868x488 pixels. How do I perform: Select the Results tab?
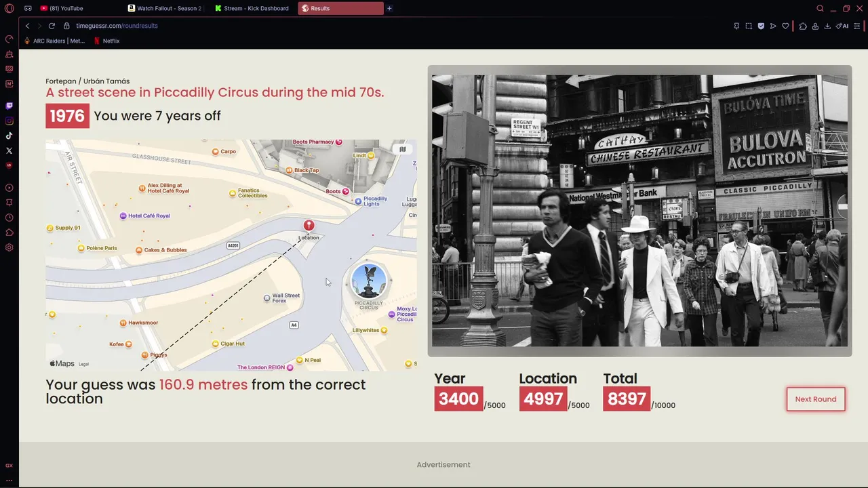tap(340, 8)
